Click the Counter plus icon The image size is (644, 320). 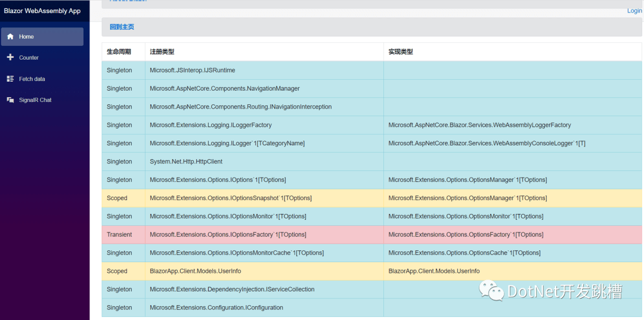coord(10,58)
